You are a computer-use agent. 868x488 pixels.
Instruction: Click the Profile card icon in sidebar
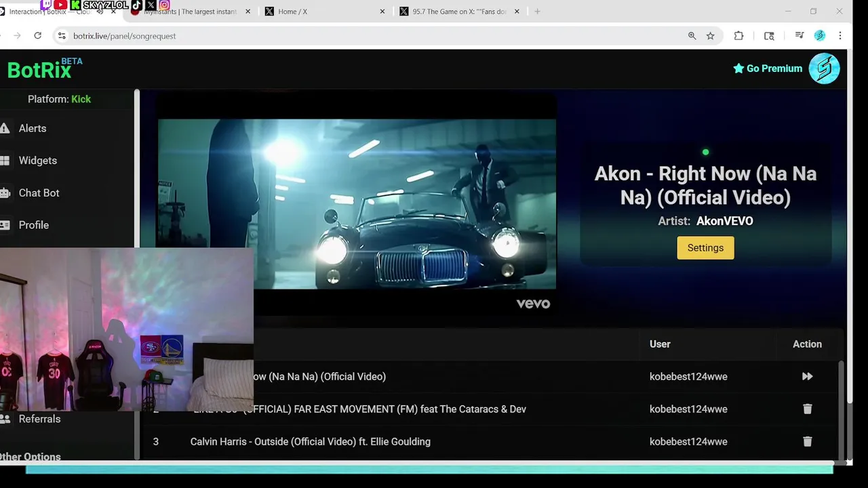pyautogui.click(x=5, y=225)
